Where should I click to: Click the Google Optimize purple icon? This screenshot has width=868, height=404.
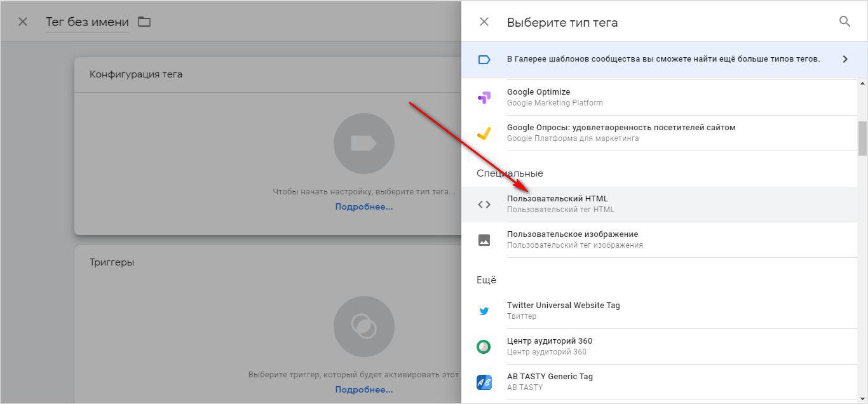pos(484,97)
